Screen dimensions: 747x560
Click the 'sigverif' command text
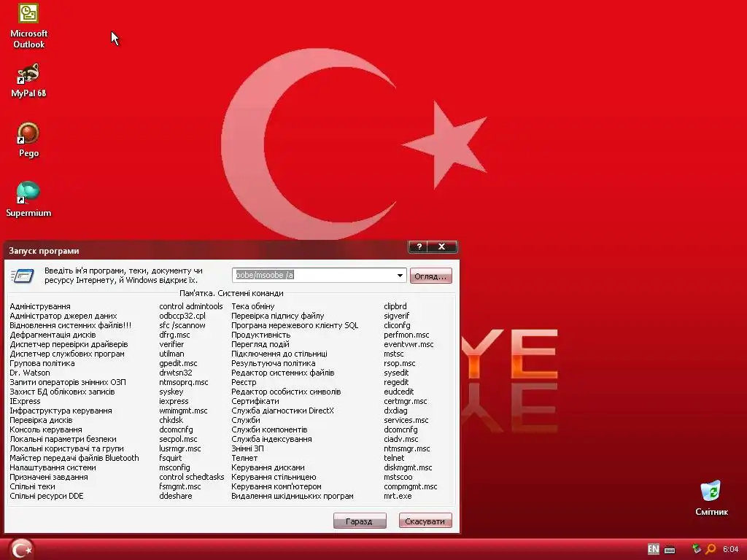pyautogui.click(x=397, y=316)
